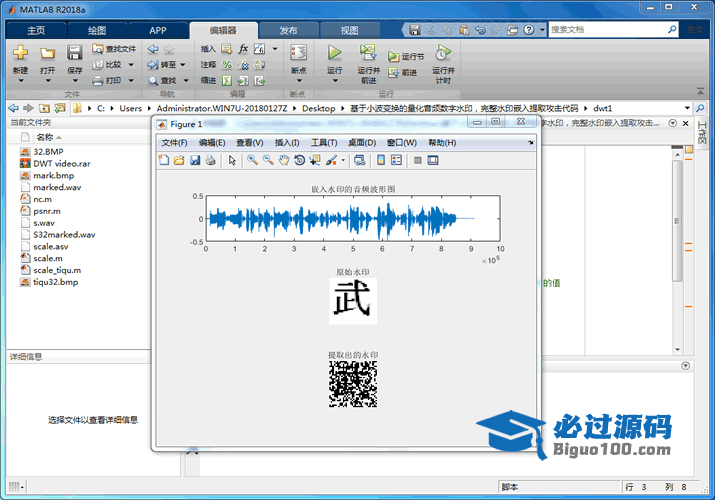Click the back arrow in the address bar
This screenshot has width=715, height=500.
[14, 108]
